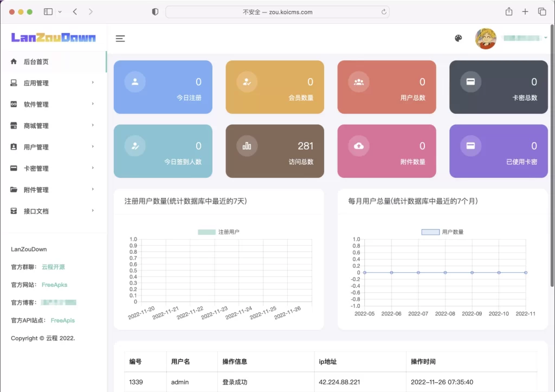Click the card icon on 卡密总数 card
Viewport: 555px width, 392px height.
pyautogui.click(x=470, y=81)
